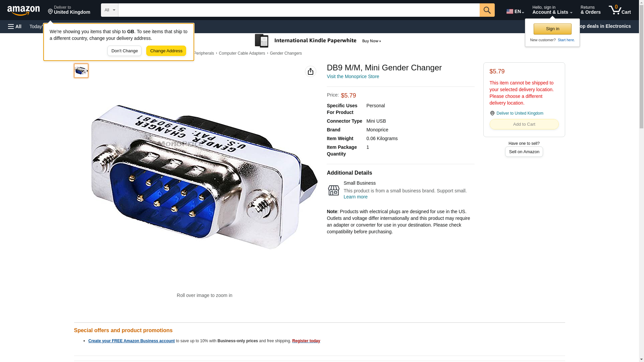644x362 pixels.
Task: Click the search magnifier Go button
Action: pos(487,10)
